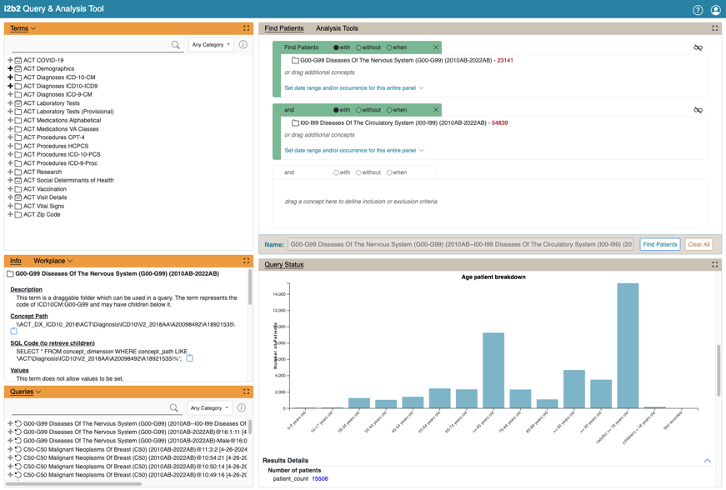The width and height of the screenshot is (726, 490).
Task: Expand the Query Status panel to fullscreen
Action: tap(715, 265)
